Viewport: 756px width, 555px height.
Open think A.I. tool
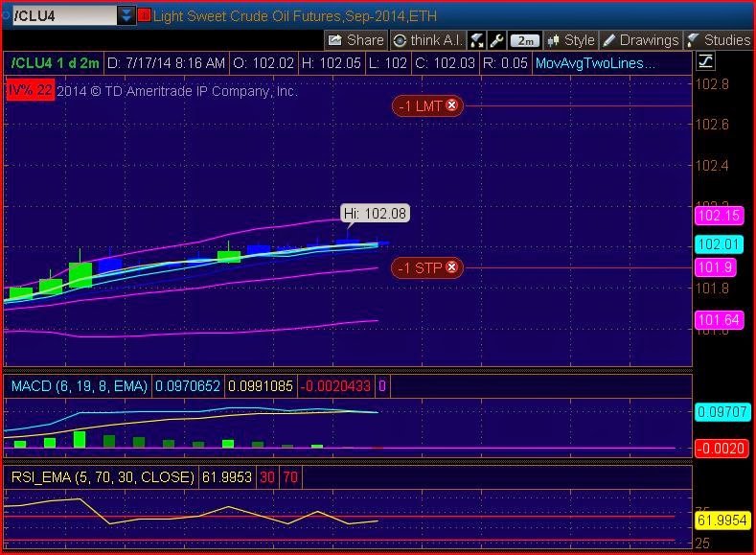click(428, 40)
